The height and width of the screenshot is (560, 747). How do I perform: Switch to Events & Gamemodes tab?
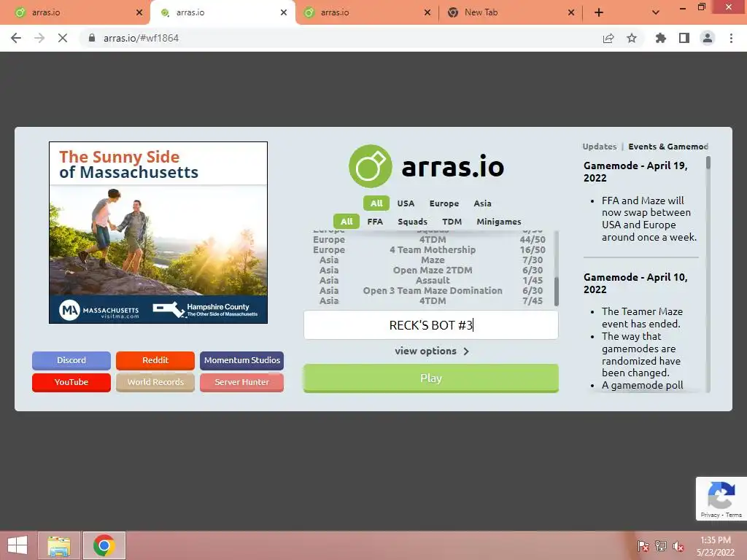pos(668,147)
